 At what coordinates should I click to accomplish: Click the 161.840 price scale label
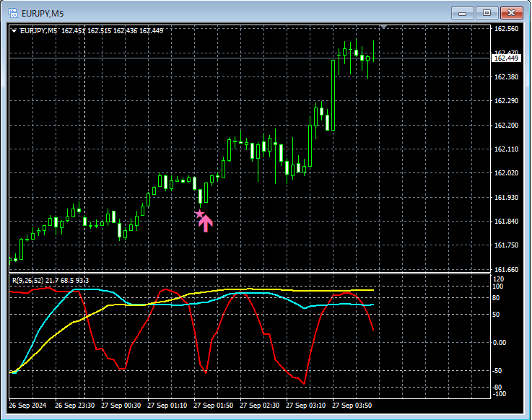click(x=506, y=222)
